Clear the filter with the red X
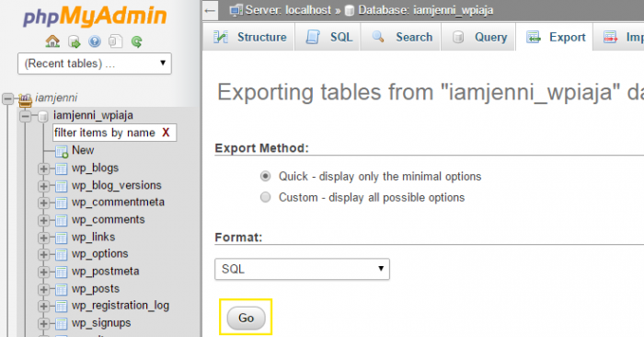Image resolution: width=644 pixels, height=337 pixels. tap(166, 133)
